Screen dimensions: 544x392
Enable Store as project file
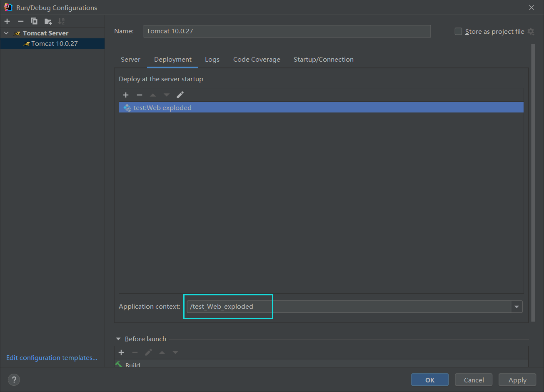[458, 31]
